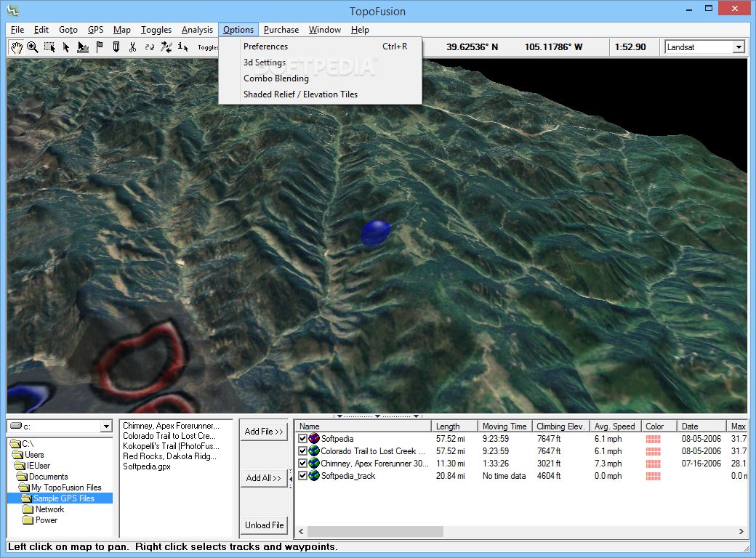Open the Window menu
Viewport: 756px width, 558px height.
coord(324,30)
